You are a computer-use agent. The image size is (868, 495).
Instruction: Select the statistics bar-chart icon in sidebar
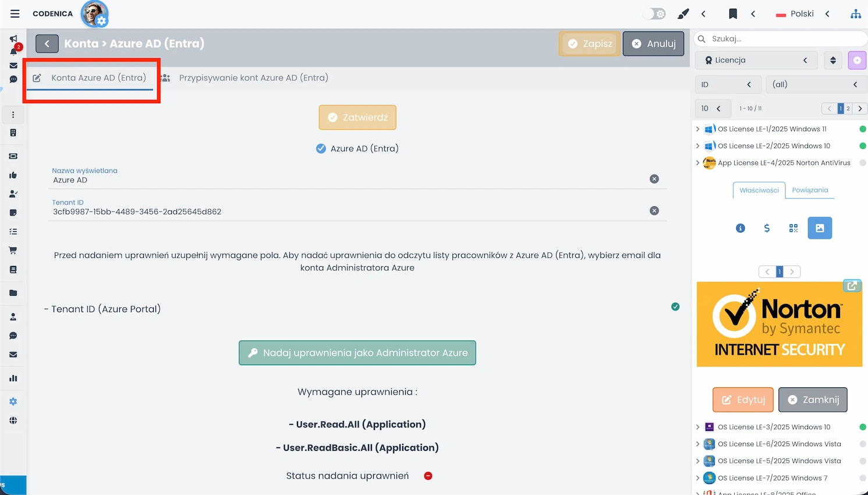point(13,378)
